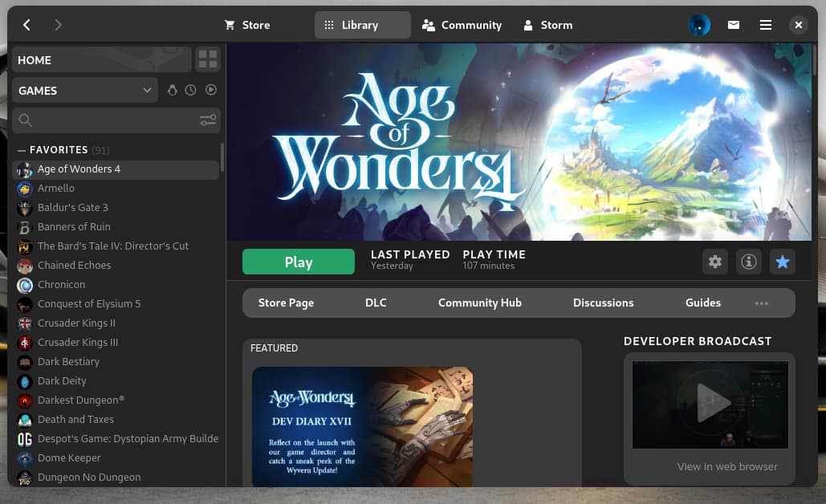Viewport: 826px width, 504px height.
Task: Select Armello in the favorites list
Action: pyautogui.click(x=116, y=189)
